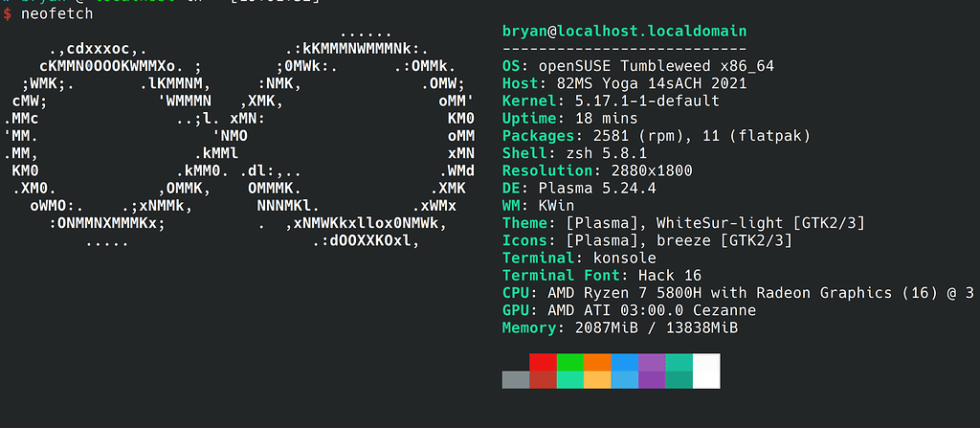Select the CPU line AMD Ryzen 7 5800H

point(737,293)
